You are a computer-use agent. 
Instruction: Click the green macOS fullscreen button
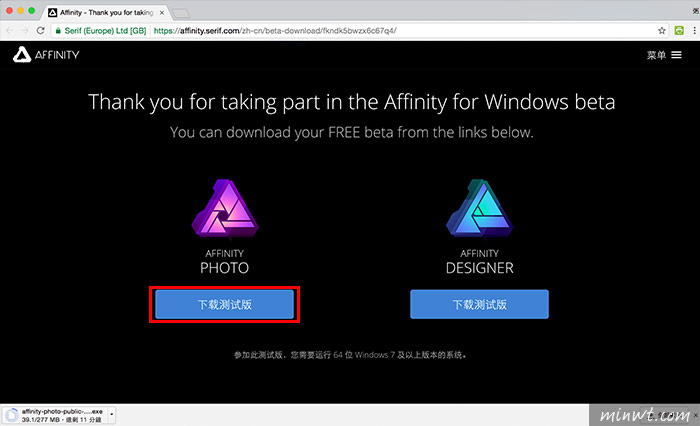(x=32, y=10)
